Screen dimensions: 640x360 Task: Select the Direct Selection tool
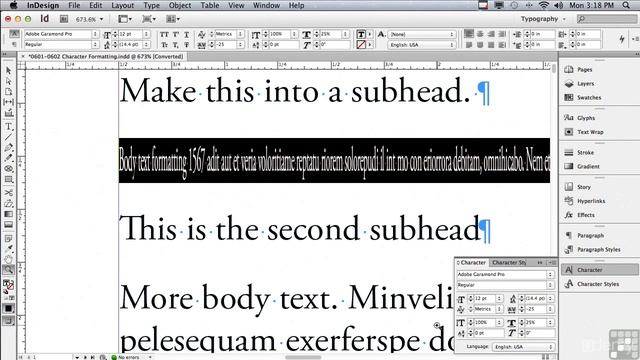(x=9, y=81)
